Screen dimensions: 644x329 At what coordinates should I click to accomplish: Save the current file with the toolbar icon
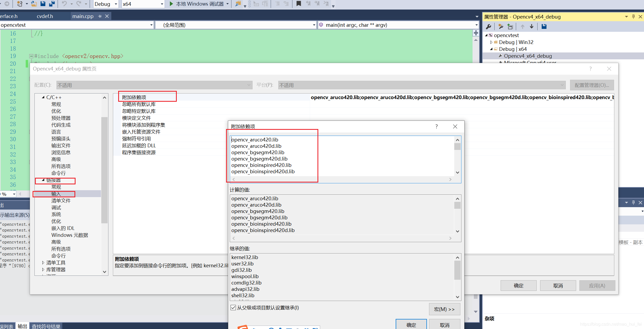[43, 4]
